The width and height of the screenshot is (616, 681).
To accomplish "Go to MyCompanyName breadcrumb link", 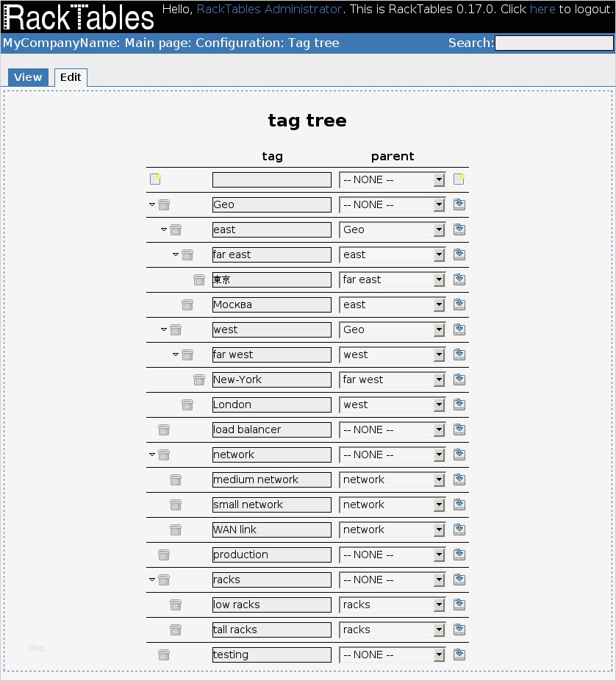I will (x=60, y=43).
